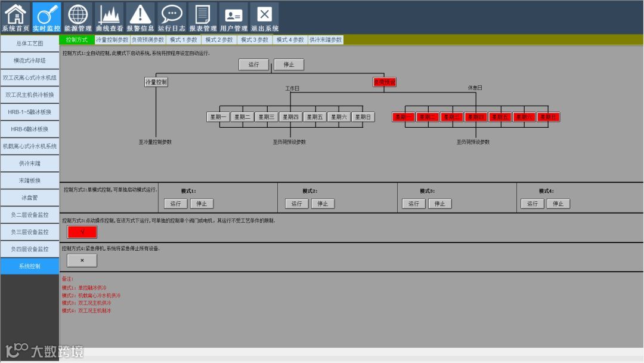
Task: Open 负二层设备监控 in sidebar
Action: [x=30, y=215]
